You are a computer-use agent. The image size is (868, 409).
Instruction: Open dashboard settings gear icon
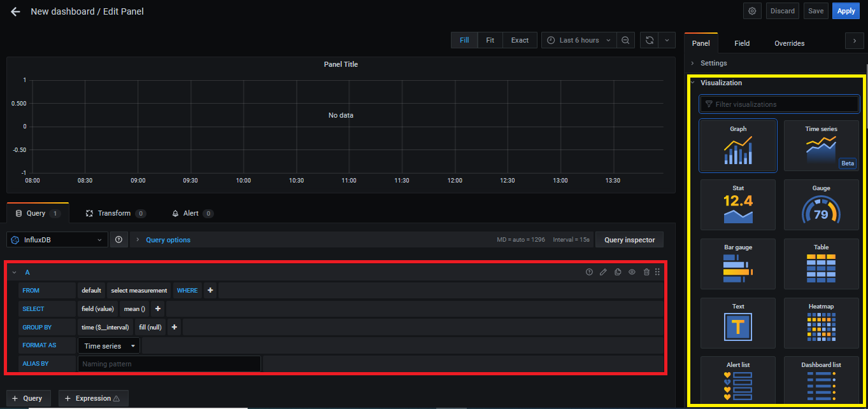(752, 11)
